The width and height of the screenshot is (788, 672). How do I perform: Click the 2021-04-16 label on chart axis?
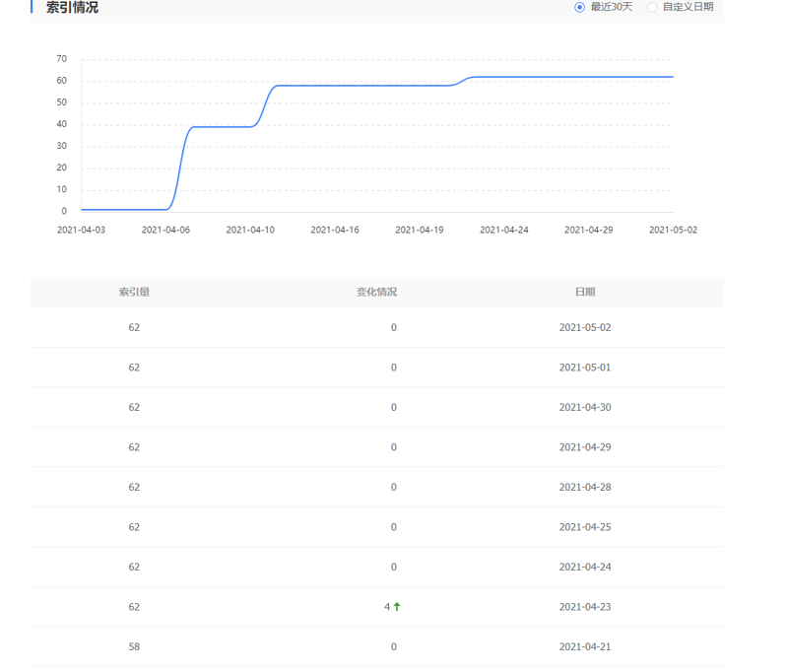point(335,230)
